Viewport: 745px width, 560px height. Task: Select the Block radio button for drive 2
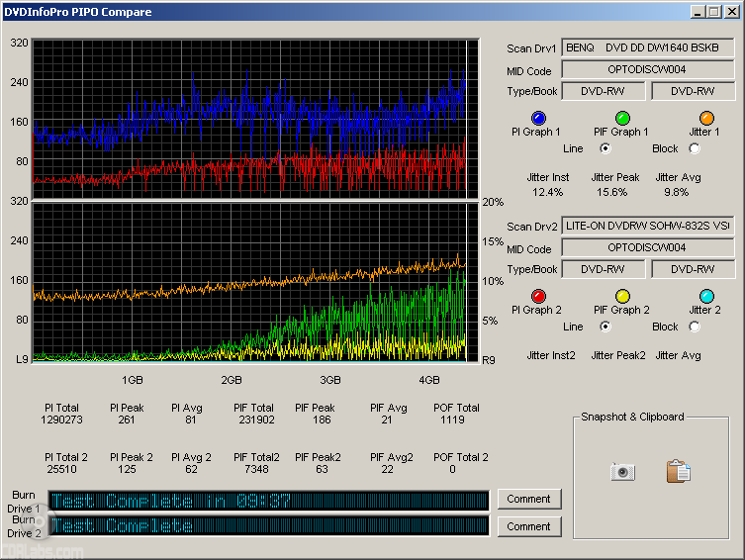click(695, 327)
